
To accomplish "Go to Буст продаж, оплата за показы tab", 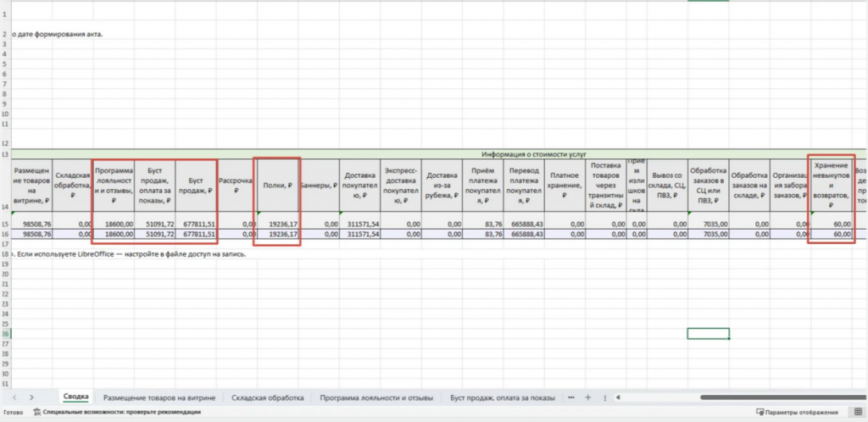I will (502, 397).
